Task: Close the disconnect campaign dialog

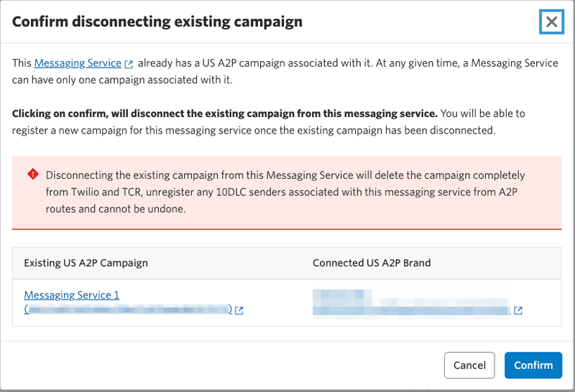Action: (x=551, y=22)
